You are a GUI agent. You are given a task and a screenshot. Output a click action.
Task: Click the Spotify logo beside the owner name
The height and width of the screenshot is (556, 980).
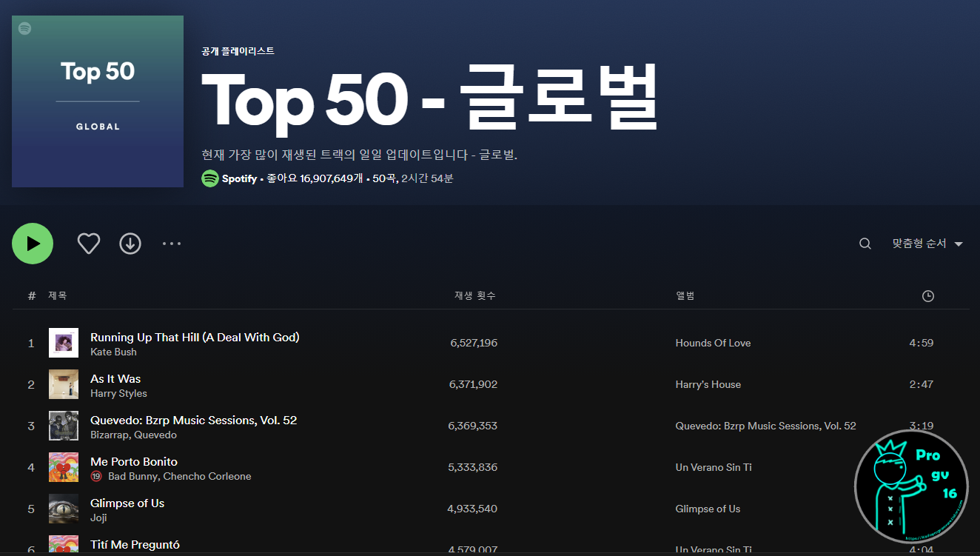[x=210, y=178]
